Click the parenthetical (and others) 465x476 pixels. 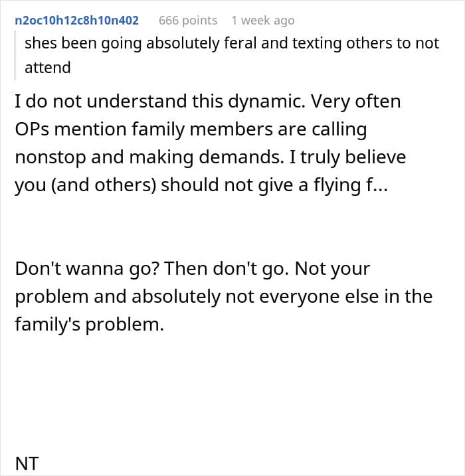coord(104,185)
